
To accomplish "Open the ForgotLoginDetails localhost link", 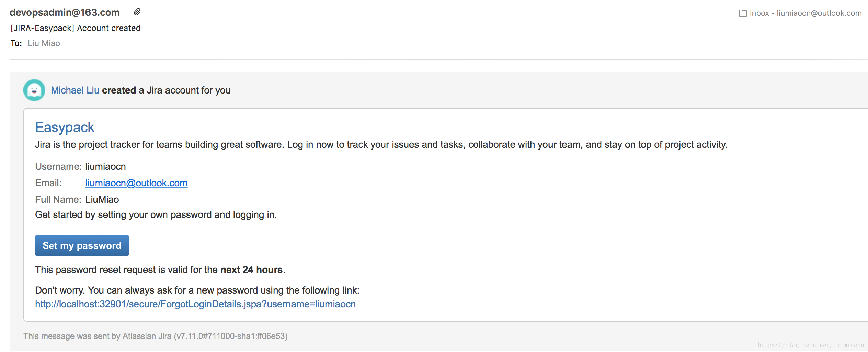I will [195, 304].
